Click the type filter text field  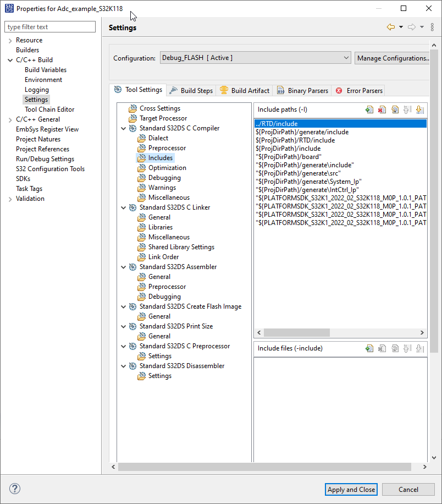[50, 26]
